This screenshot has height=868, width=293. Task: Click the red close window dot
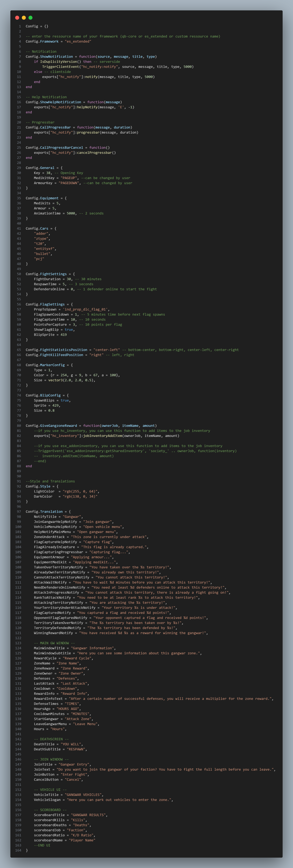point(17,18)
